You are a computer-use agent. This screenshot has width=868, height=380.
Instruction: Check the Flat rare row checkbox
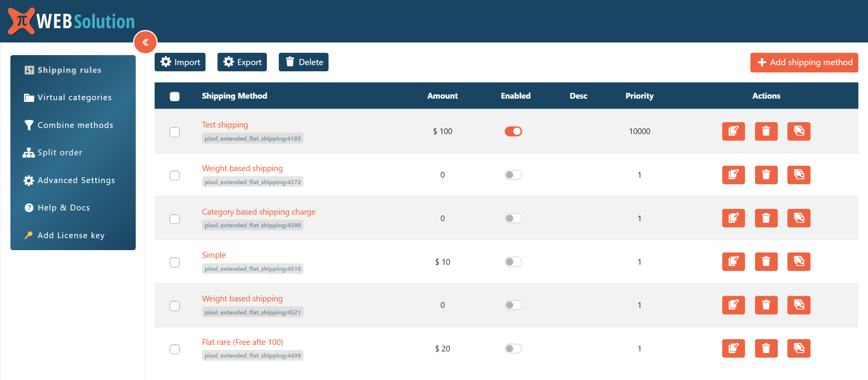175,349
